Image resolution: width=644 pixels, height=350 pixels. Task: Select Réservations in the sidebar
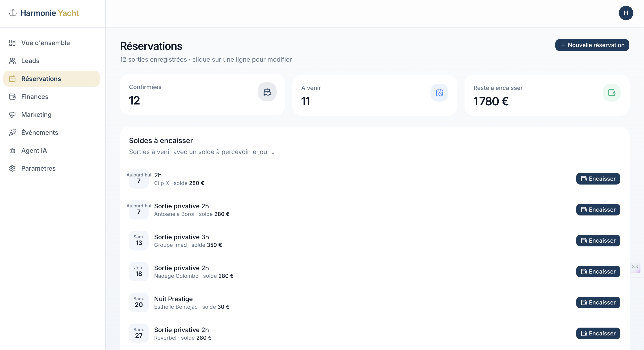[52, 79]
